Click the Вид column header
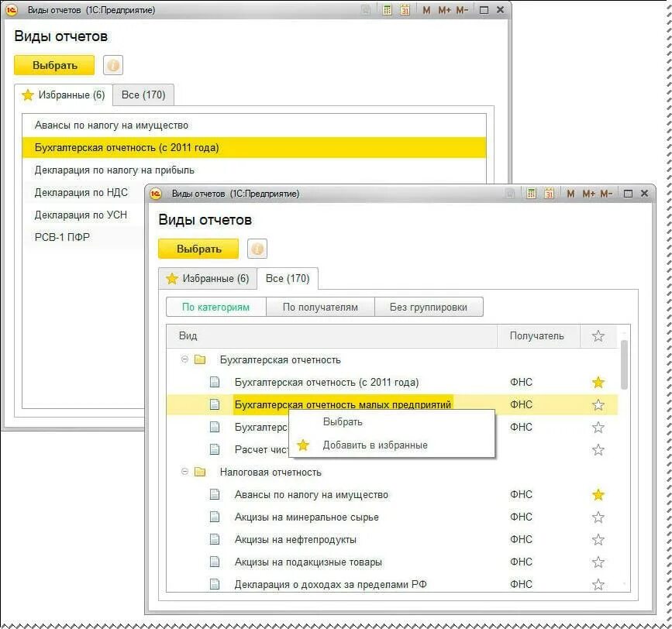Viewport: 672px width, 629px height. point(331,335)
